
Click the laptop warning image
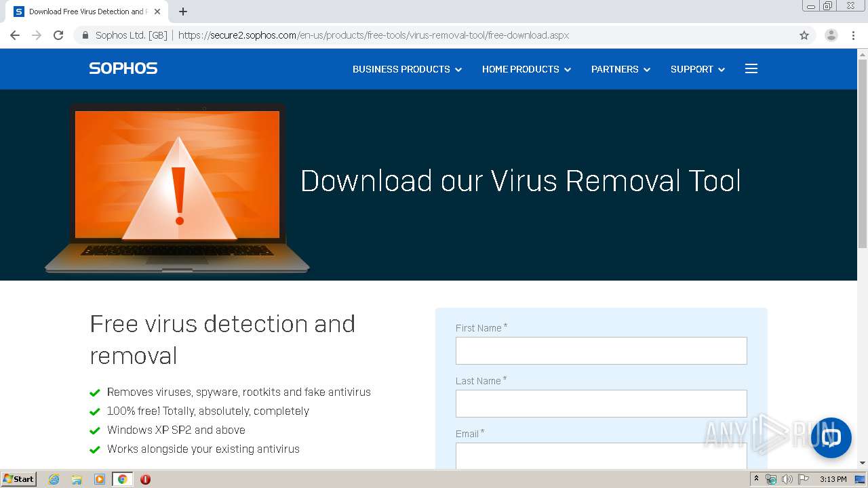point(177,188)
